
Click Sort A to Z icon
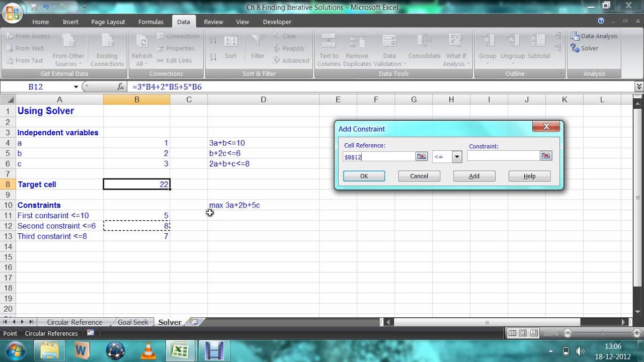213,41
